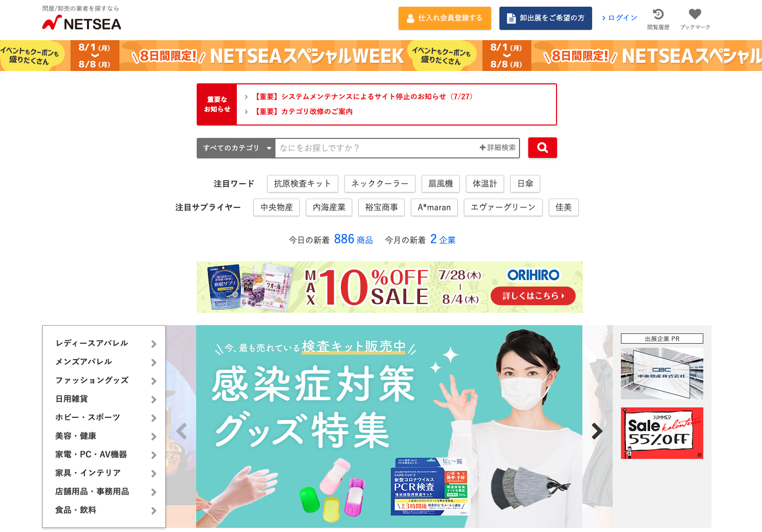Select 家電・PC・AV機器 in category menu

point(91,454)
